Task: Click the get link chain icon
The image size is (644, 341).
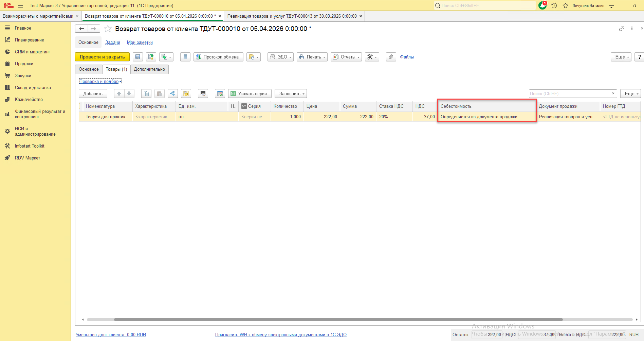Action: click(622, 29)
